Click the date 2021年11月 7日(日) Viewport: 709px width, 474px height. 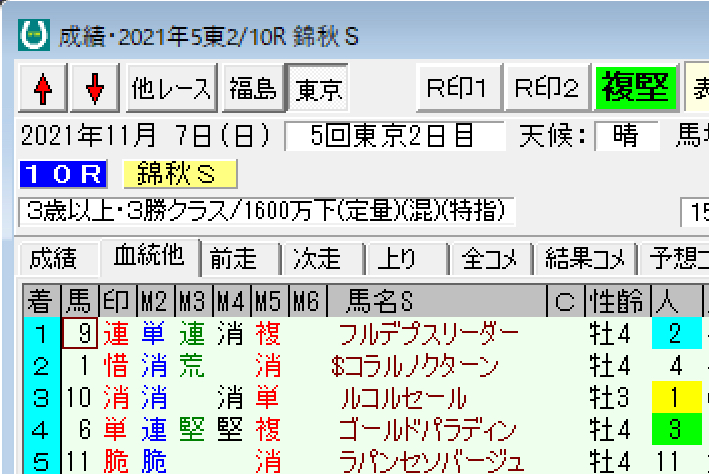pyautogui.click(x=146, y=136)
